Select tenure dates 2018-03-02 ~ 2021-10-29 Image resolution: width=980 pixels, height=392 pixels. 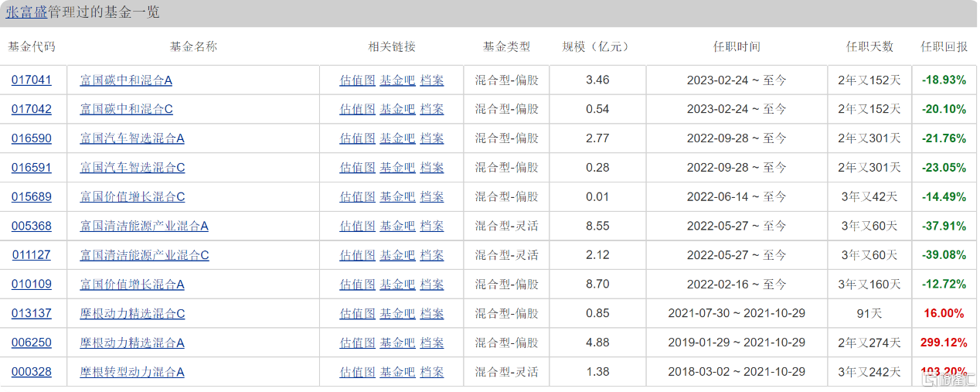coord(737,373)
